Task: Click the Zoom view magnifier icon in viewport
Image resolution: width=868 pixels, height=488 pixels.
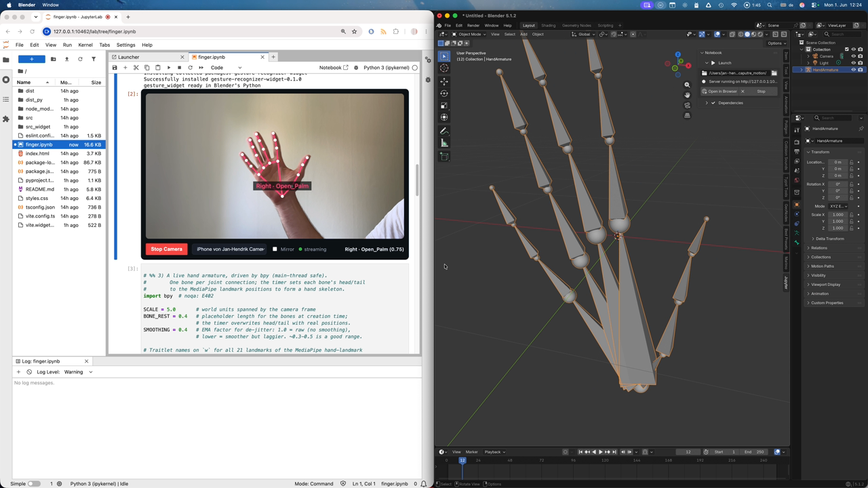Action: pyautogui.click(x=687, y=85)
